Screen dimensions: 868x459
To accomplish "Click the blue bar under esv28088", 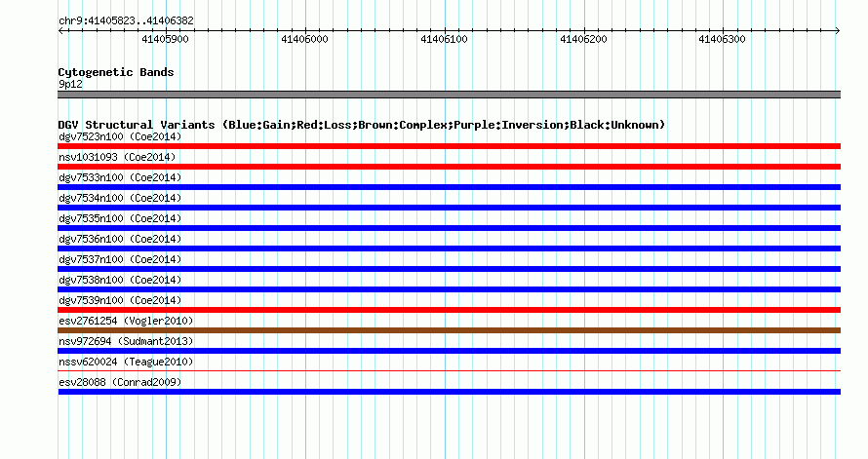I will (x=449, y=392).
